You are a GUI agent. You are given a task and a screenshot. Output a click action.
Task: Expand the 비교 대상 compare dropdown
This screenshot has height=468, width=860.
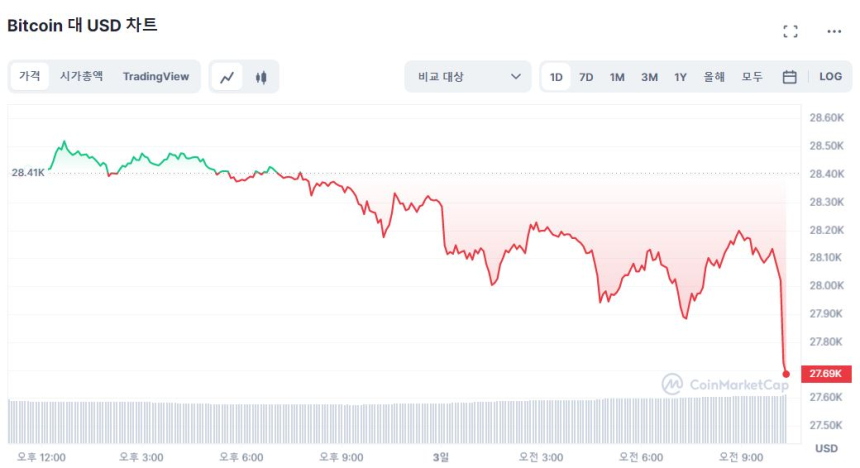point(467,76)
